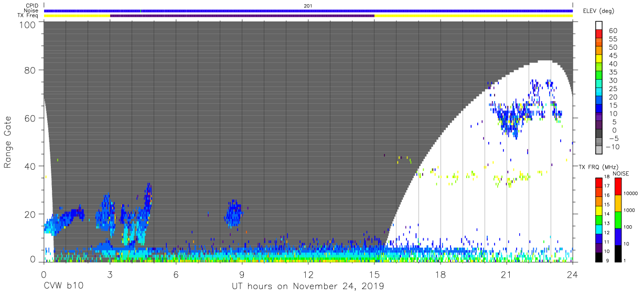The height and width of the screenshot is (297, 644).
Task: Click the white overflow swatch of elevation colorbar
Action: [x=599, y=25]
